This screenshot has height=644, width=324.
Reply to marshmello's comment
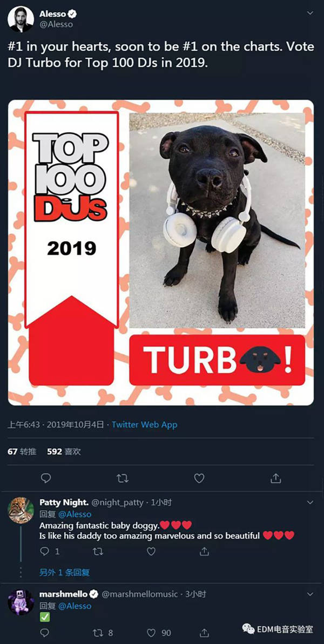click(44, 633)
